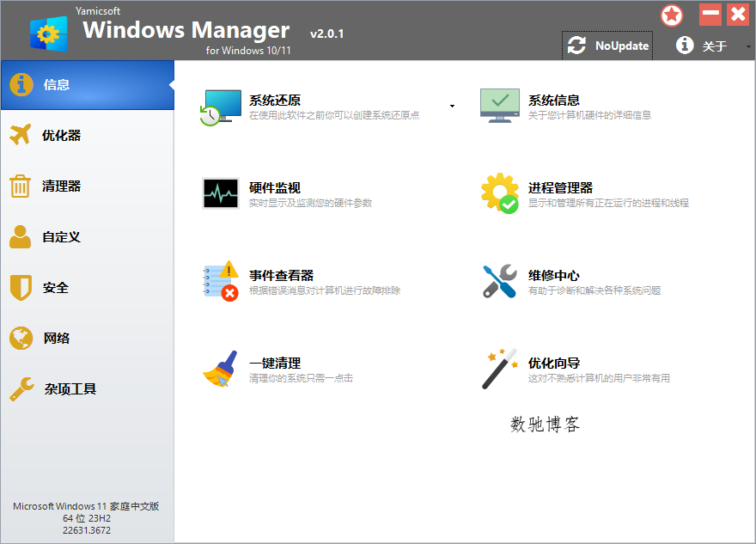
Task: Click the NoUpdate button text
Action: 622,46
